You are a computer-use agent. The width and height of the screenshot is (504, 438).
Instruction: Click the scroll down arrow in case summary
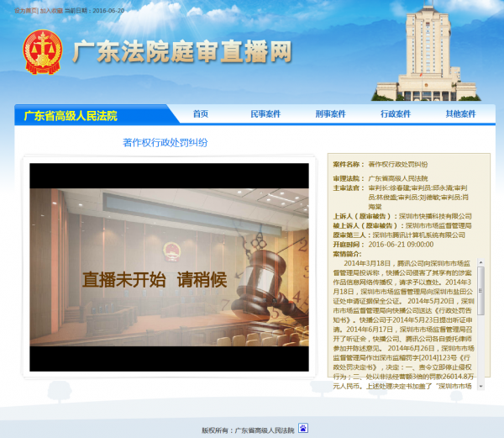[x=481, y=388]
